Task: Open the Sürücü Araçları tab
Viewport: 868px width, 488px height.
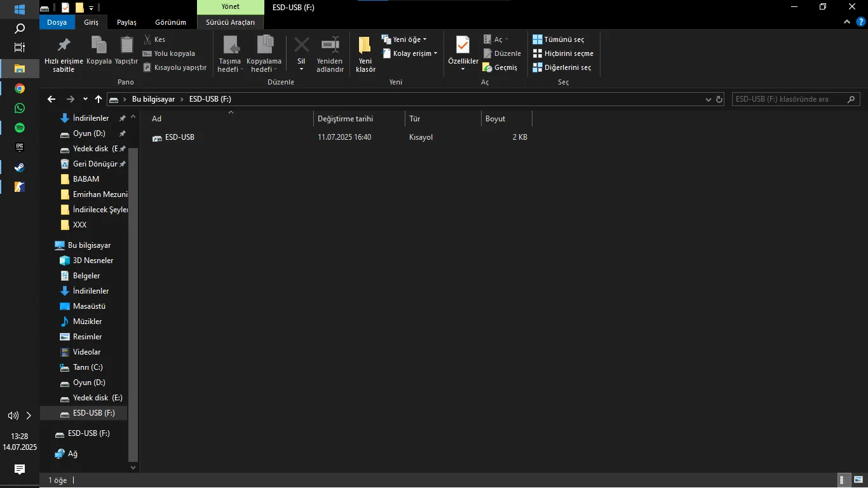Action: pos(230,22)
